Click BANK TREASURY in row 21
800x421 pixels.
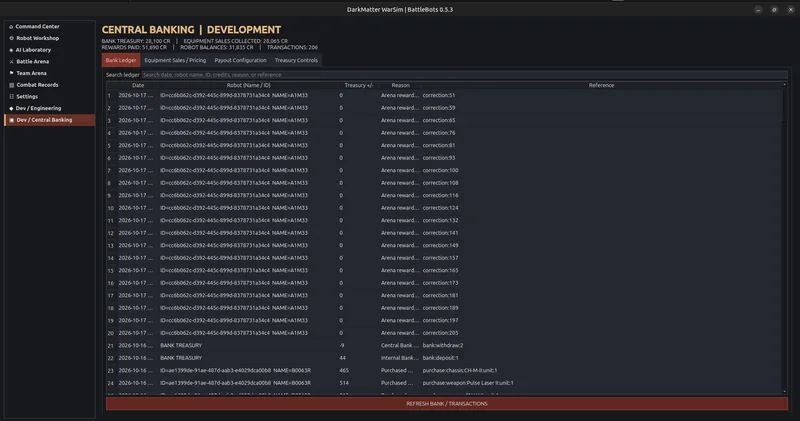(181, 345)
